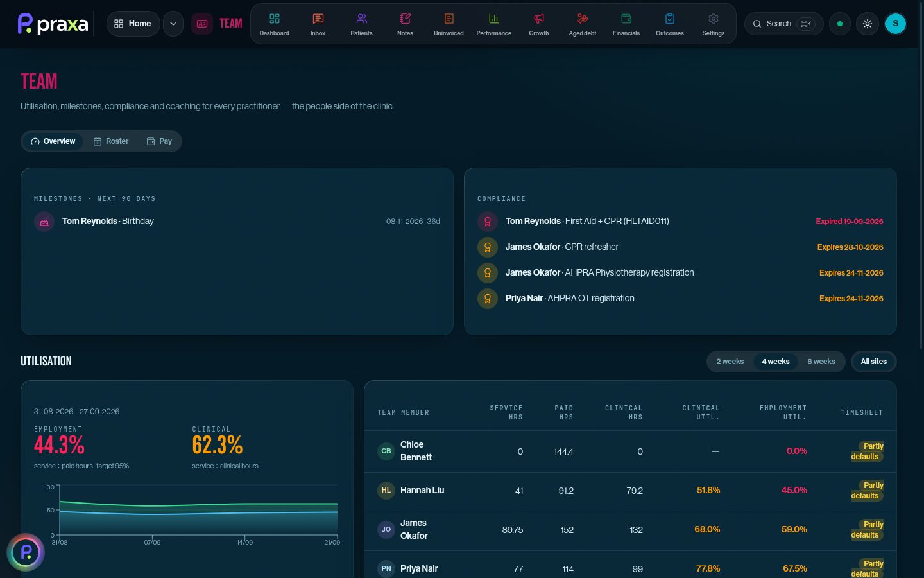
Task: Open the Search box
Action: coord(783,24)
